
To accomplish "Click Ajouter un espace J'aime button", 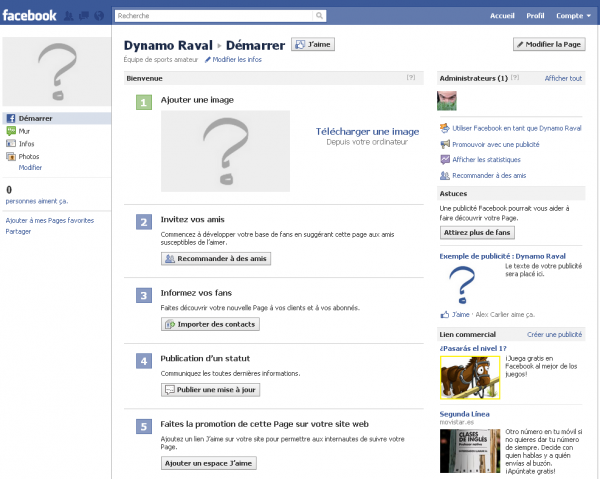I will 209,463.
